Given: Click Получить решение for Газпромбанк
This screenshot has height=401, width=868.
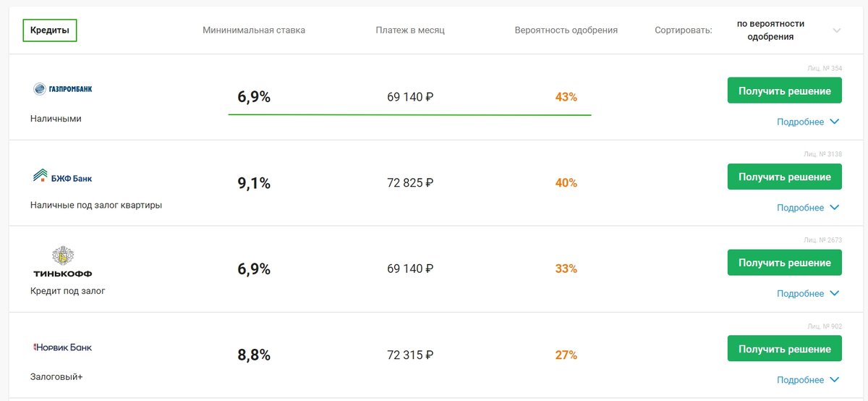Looking at the screenshot, I should pos(785,90).
